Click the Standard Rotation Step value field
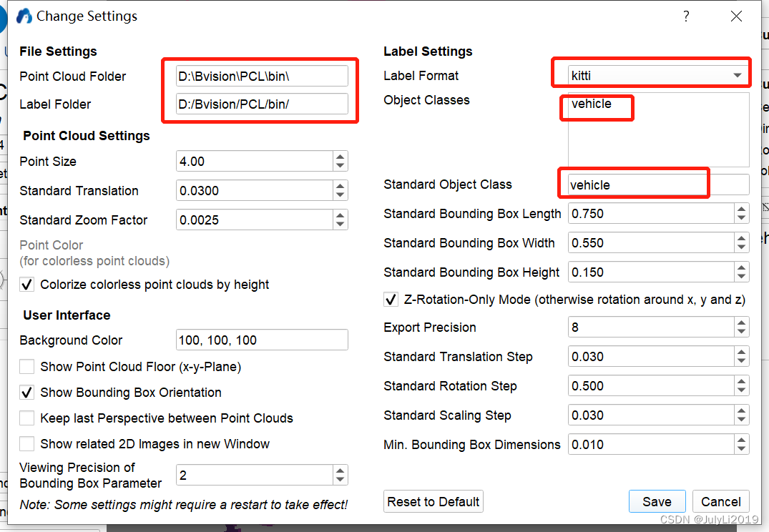 point(651,386)
